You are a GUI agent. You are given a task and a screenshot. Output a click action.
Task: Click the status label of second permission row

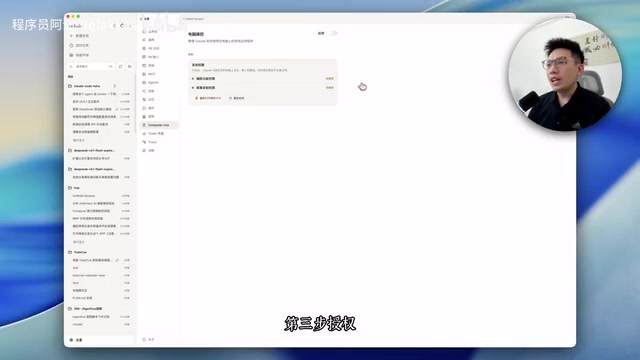click(330, 88)
